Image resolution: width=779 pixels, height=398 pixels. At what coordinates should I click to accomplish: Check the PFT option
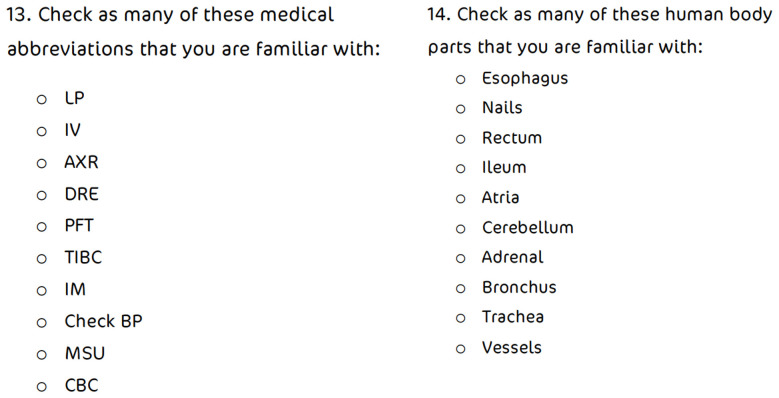(x=42, y=227)
